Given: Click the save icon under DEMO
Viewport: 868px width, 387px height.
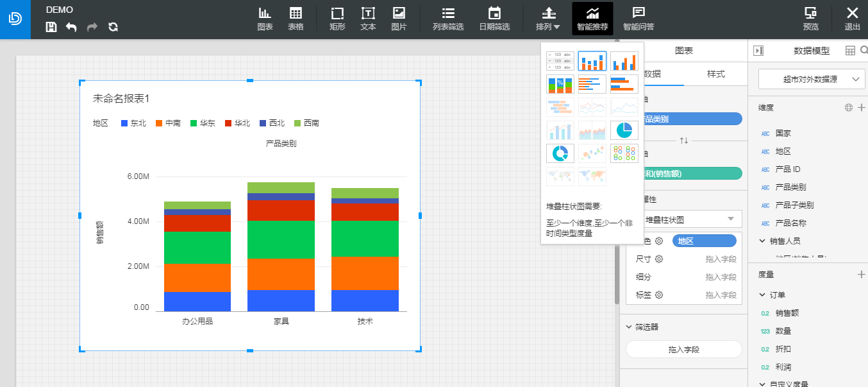Looking at the screenshot, I should (x=51, y=27).
